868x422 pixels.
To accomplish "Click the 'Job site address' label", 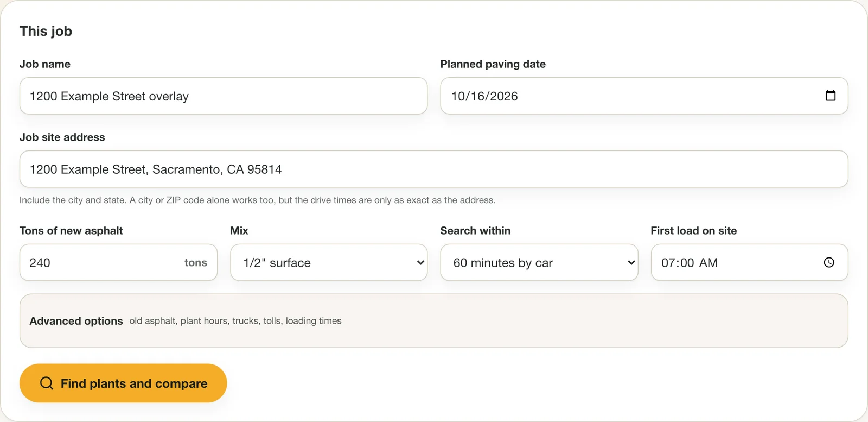I will tap(62, 137).
